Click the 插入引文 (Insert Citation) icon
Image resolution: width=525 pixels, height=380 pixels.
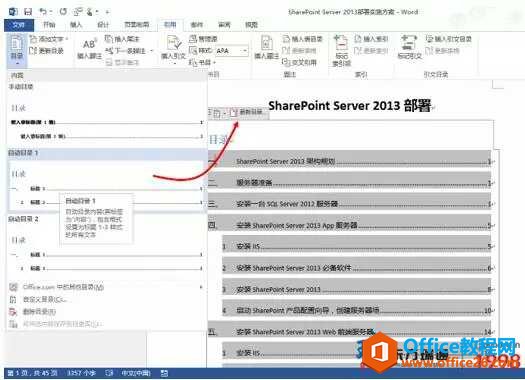pos(173,49)
